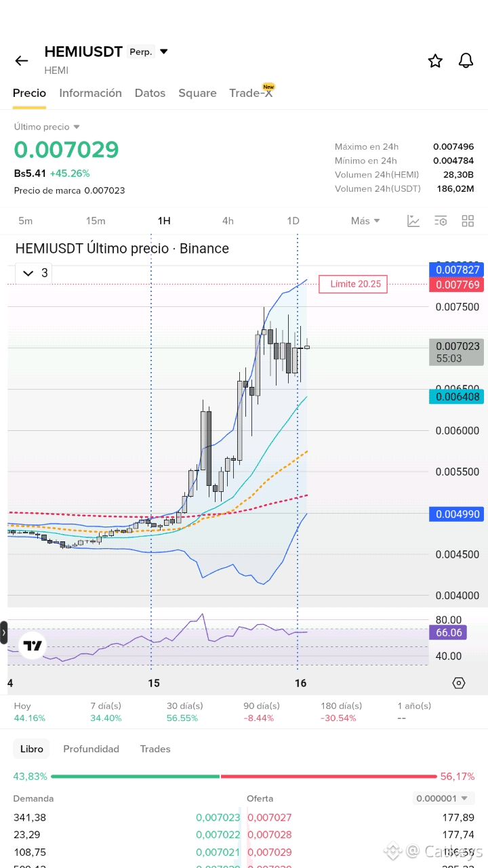This screenshot has height=868, width=488.
Task: Tap the Máximo en 24h value 0.007496
Action: click(x=453, y=146)
